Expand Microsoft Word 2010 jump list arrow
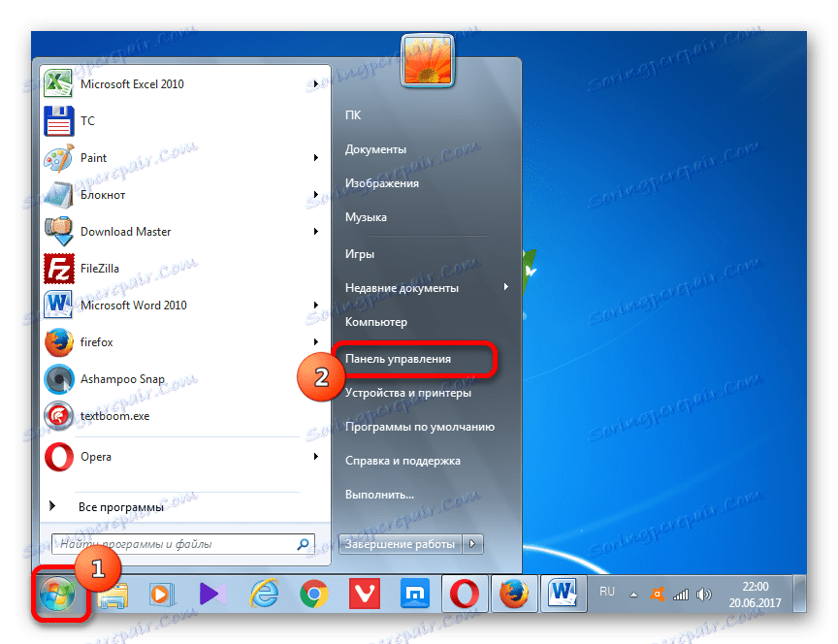 point(316,306)
